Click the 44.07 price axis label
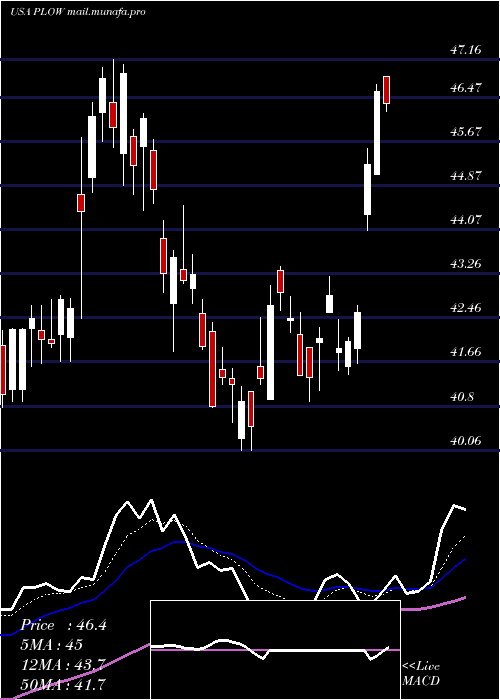The image size is (500, 700). click(x=466, y=220)
